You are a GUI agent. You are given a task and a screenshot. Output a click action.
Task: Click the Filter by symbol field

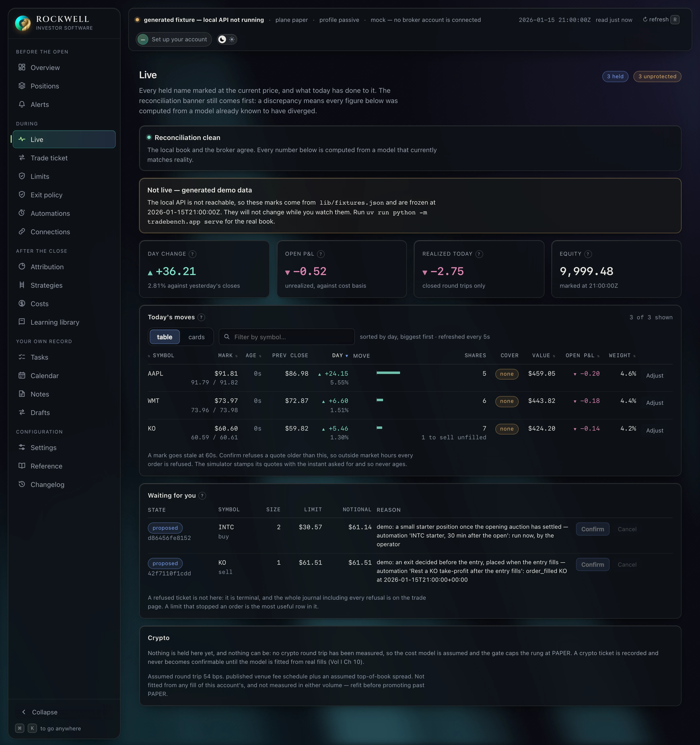click(287, 337)
